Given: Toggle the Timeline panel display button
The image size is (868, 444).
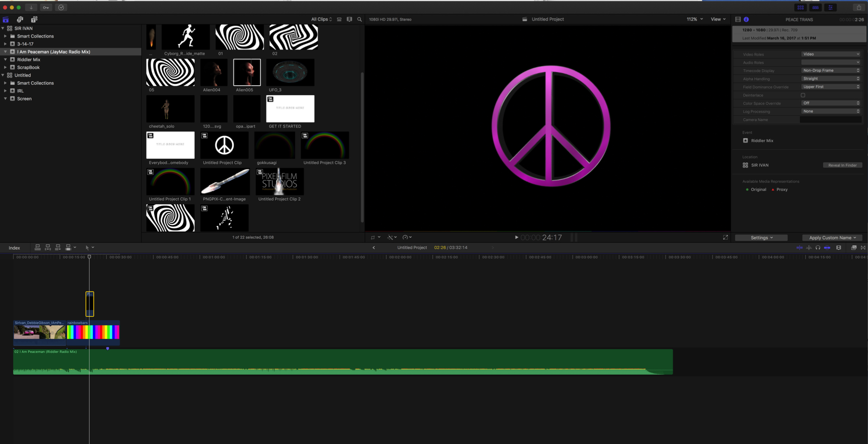Looking at the screenshot, I should pyautogui.click(x=815, y=7).
